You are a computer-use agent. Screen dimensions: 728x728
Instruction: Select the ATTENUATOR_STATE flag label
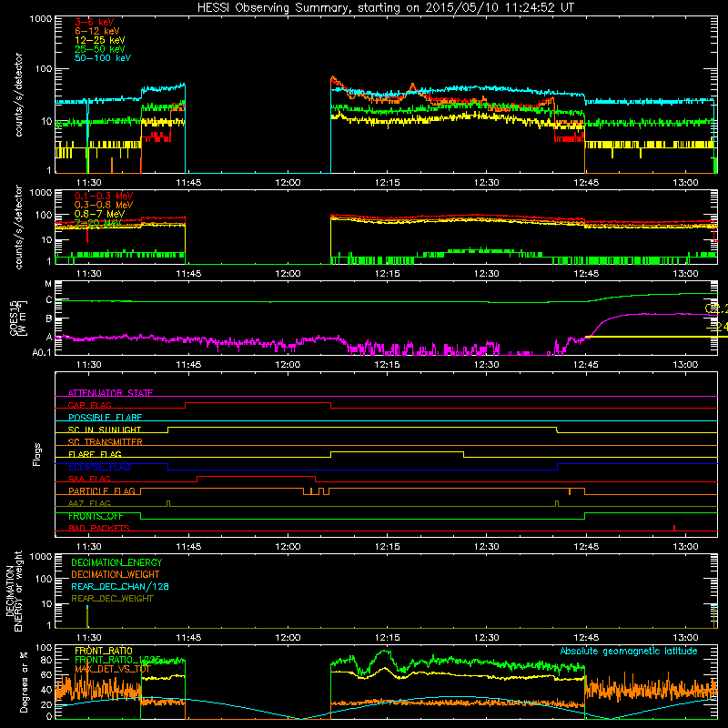point(110,393)
